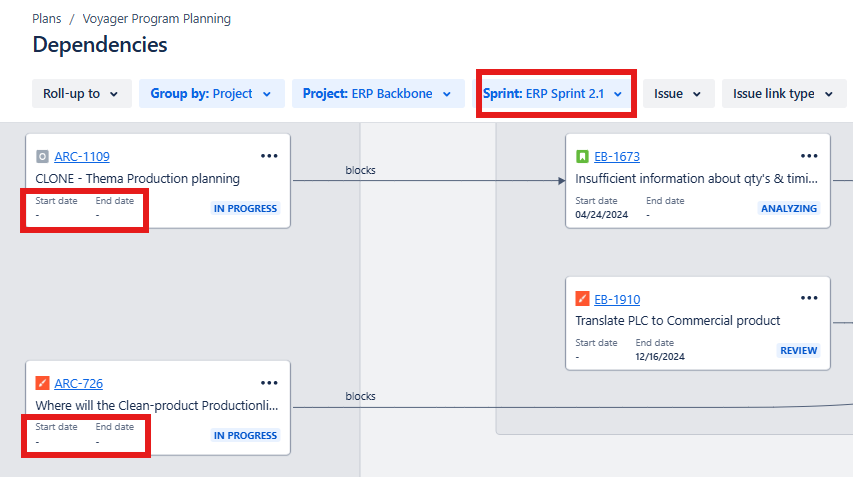Click the ARC-1109 issue type icon
The image size is (853, 477).
point(42,156)
